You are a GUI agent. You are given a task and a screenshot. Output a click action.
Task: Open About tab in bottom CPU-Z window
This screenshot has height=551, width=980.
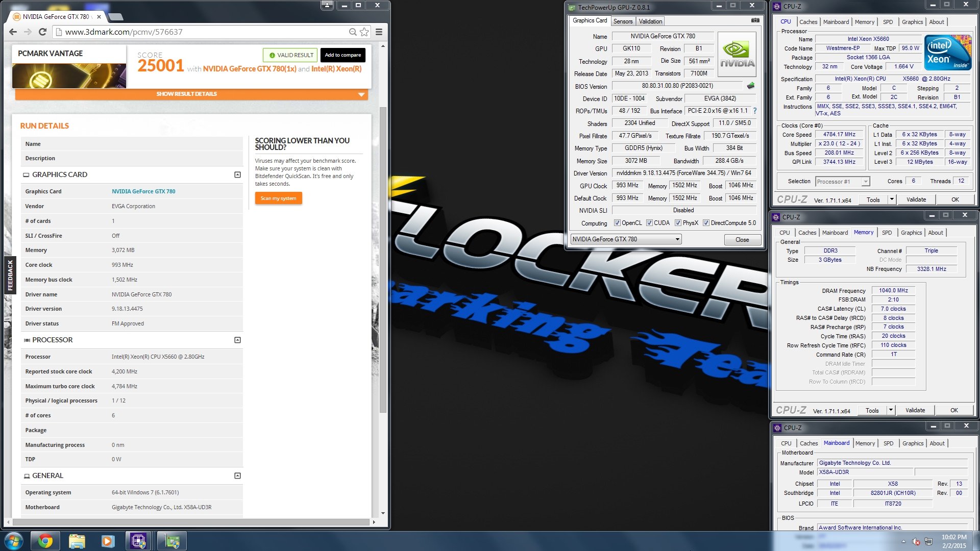tap(937, 443)
